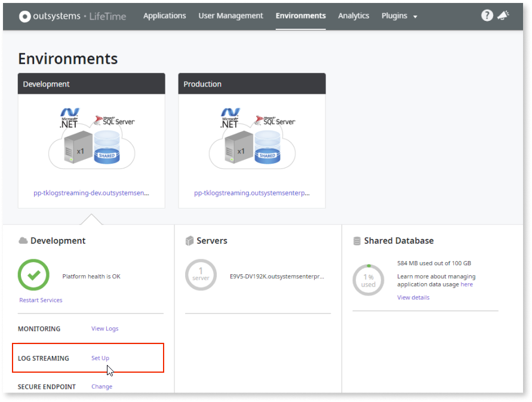Open the Analytics section
Screen dimensions: 532x402
(x=353, y=16)
